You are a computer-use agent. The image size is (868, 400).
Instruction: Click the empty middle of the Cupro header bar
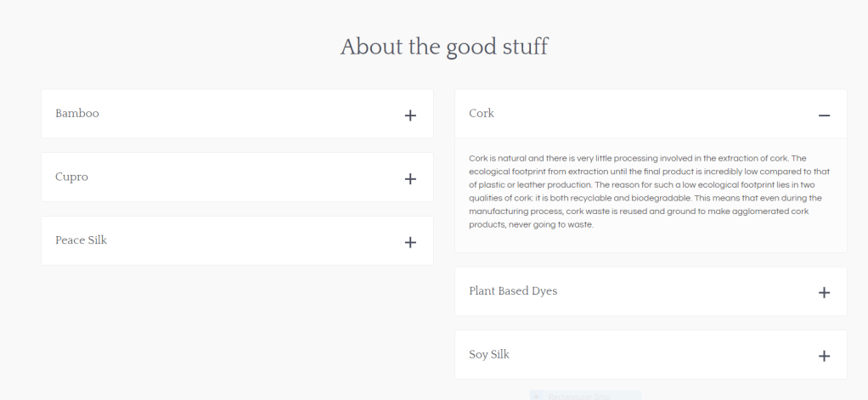click(238, 177)
